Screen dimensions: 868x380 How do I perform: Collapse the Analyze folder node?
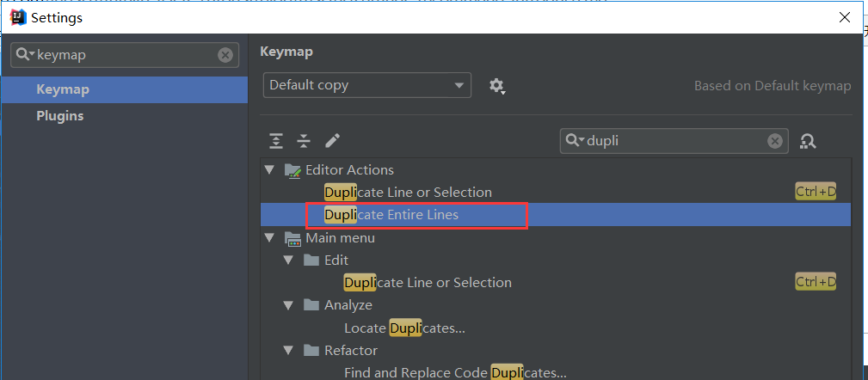click(x=289, y=305)
